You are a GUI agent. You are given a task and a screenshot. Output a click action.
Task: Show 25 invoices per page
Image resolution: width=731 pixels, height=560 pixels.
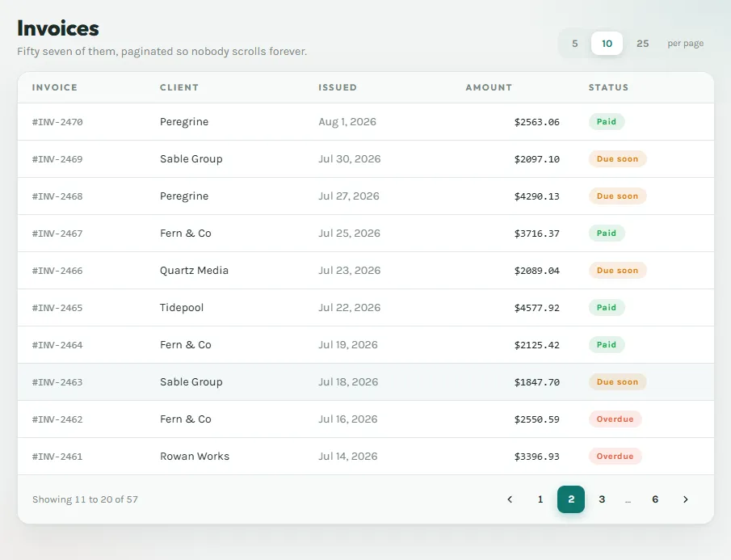coord(642,44)
